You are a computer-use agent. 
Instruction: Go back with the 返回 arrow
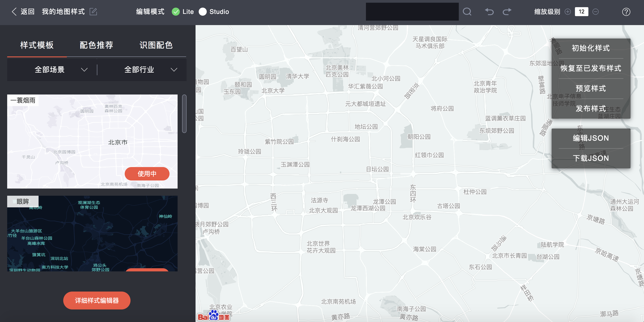coord(14,11)
